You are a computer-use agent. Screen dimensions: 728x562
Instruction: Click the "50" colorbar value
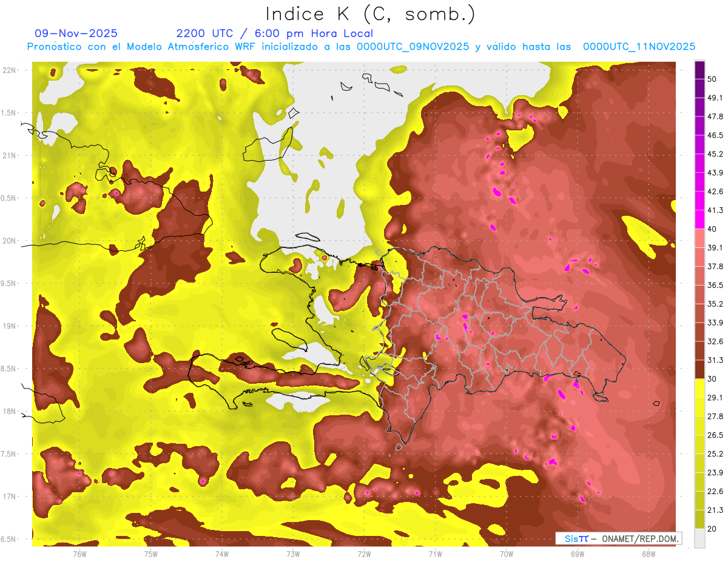point(712,79)
